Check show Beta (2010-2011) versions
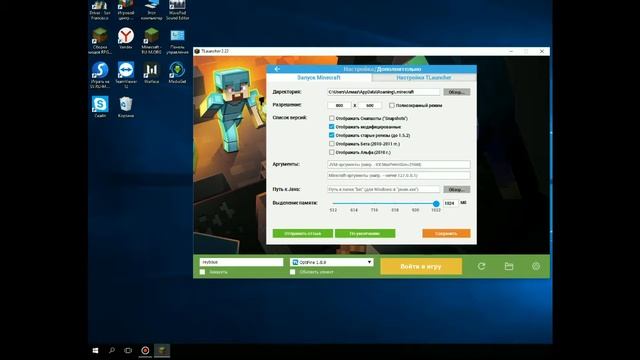Screen dimensions: 640x360 coord(331,144)
